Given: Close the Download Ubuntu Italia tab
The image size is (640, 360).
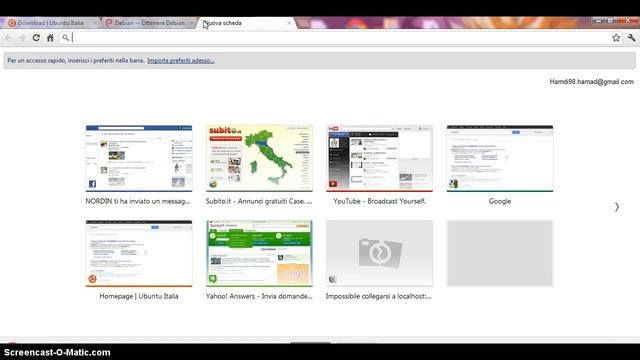Looking at the screenshot, I should pos(95,23).
